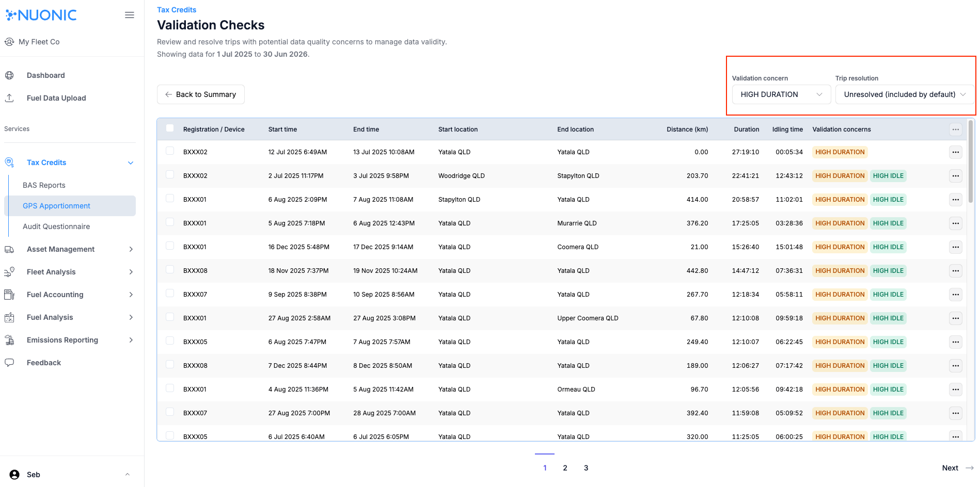The width and height of the screenshot is (980, 487).
Task: Click the table vertical scrollbar
Action: (x=971, y=161)
